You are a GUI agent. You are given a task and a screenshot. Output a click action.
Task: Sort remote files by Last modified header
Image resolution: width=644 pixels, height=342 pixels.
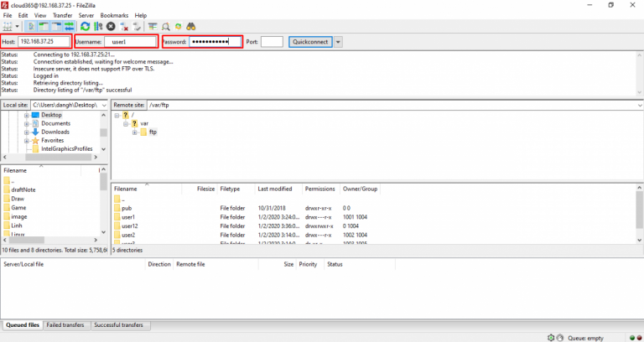(x=275, y=189)
